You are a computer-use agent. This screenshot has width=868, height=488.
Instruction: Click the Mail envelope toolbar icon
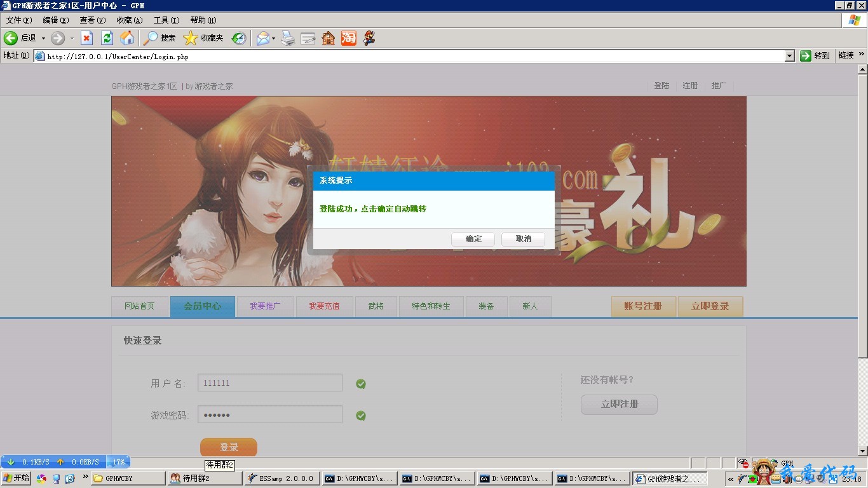point(263,38)
